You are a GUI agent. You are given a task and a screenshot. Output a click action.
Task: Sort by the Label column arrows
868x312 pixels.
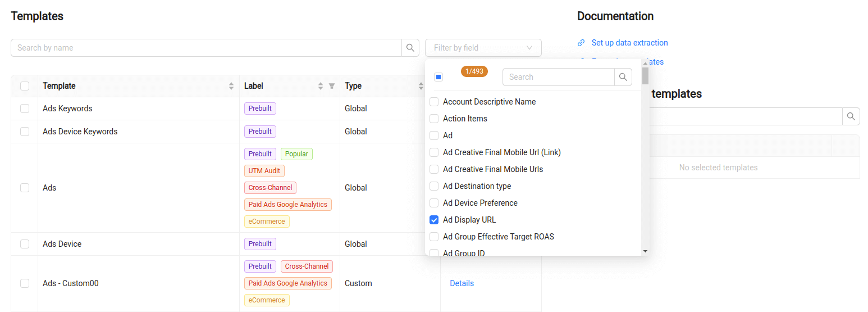point(321,86)
